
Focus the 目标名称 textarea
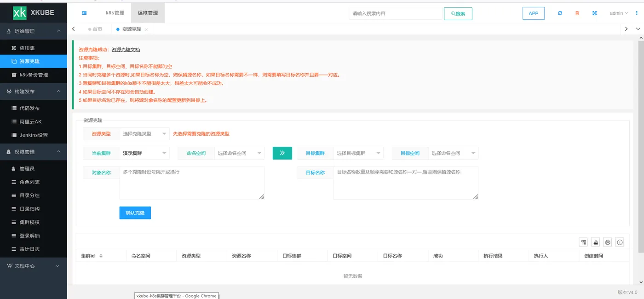point(406,183)
